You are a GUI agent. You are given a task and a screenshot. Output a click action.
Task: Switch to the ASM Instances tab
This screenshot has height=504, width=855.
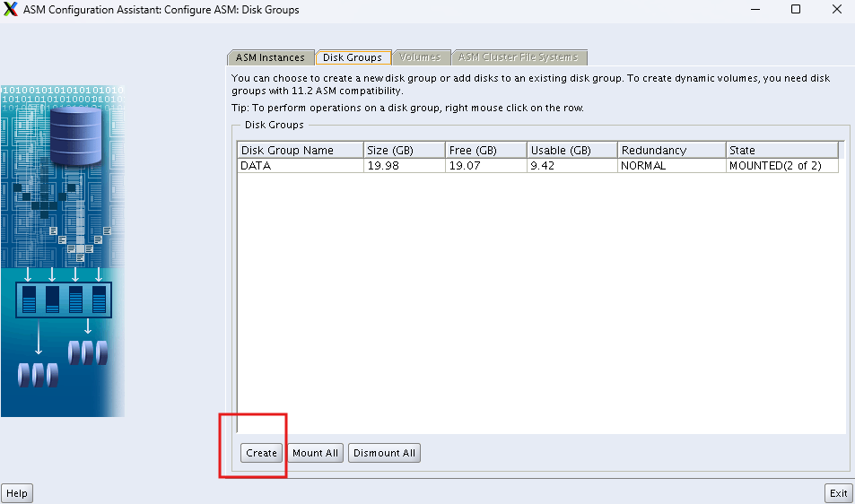(270, 57)
